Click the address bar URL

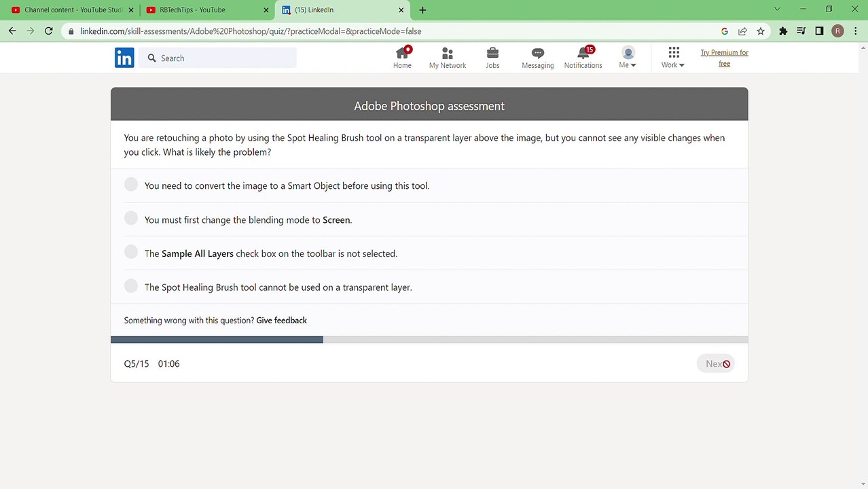click(x=251, y=31)
